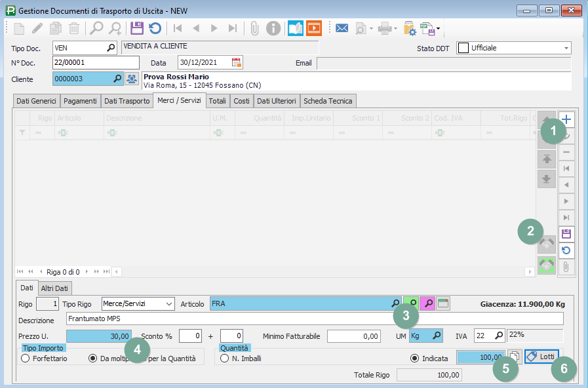Image resolution: width=588 pixels, height=388 pixels.
Task: Add a new row with plus icon
Action: click(x=566, y=119)
